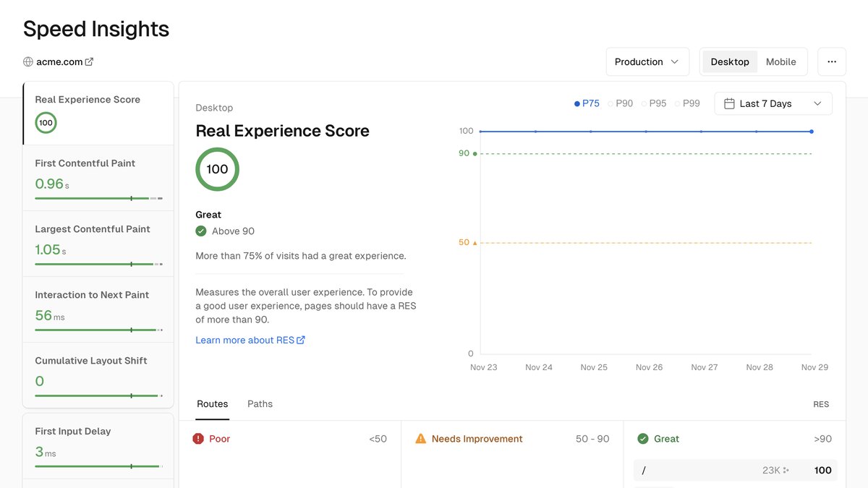Image resolution: width=868 pixels, height=488 pixels.
Task: Click the Nov 29 data point on chart
Action: [x=812, y=132]
